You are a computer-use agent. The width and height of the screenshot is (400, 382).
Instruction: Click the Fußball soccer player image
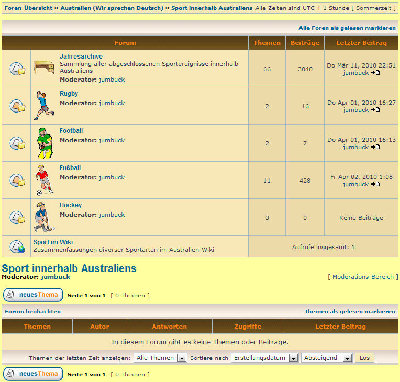pos(44,180)
